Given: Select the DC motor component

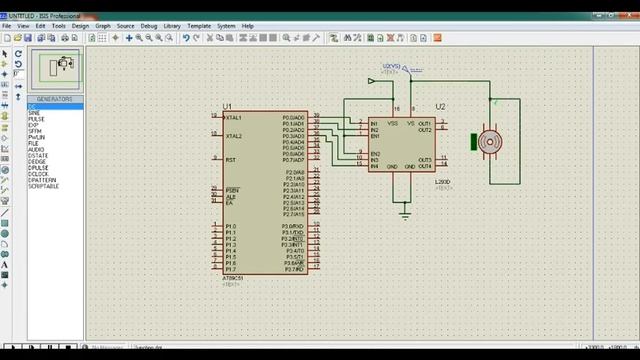Looking at the screenshot, I should 489,142.
